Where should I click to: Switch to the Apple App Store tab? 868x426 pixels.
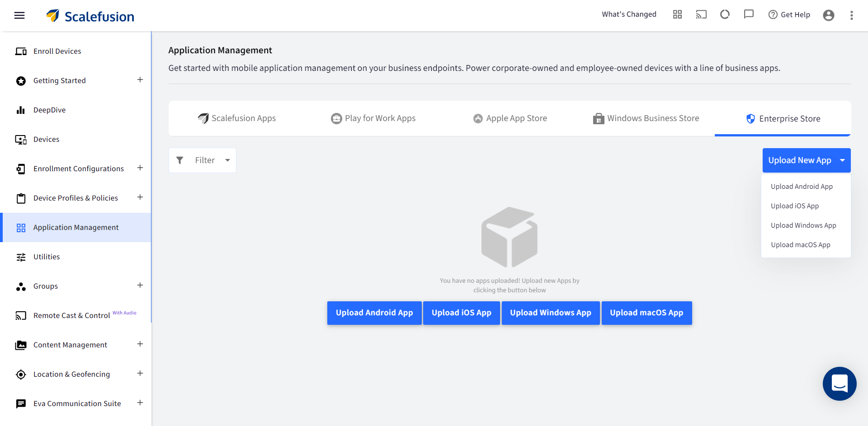tap(510, 118)
